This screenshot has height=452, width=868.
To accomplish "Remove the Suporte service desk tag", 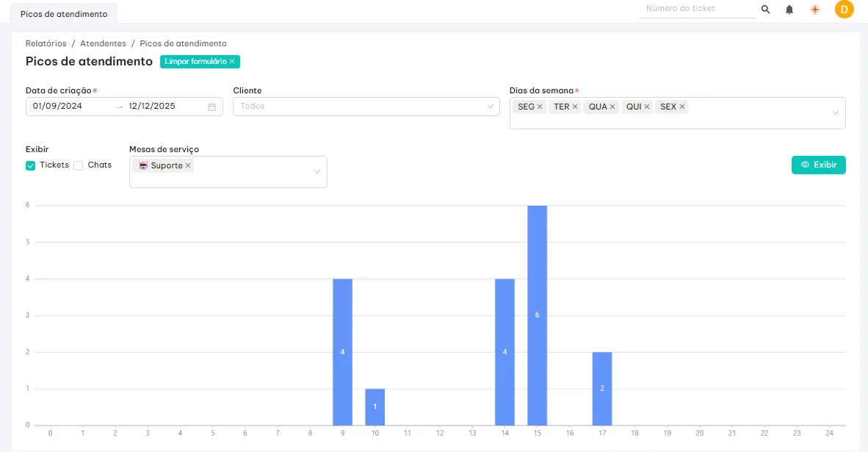I will coord(188,165).
